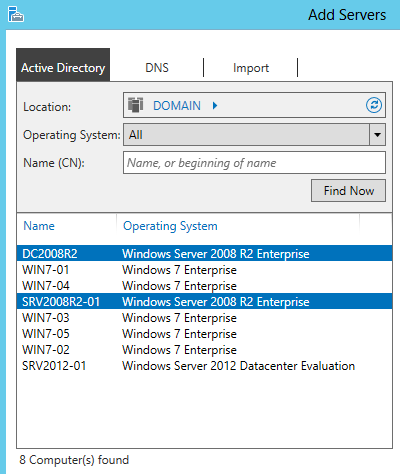The width and height of the screenshot is (400, 474).
Task: Select the WIN7-04 computer row
Action: (204, 286)
